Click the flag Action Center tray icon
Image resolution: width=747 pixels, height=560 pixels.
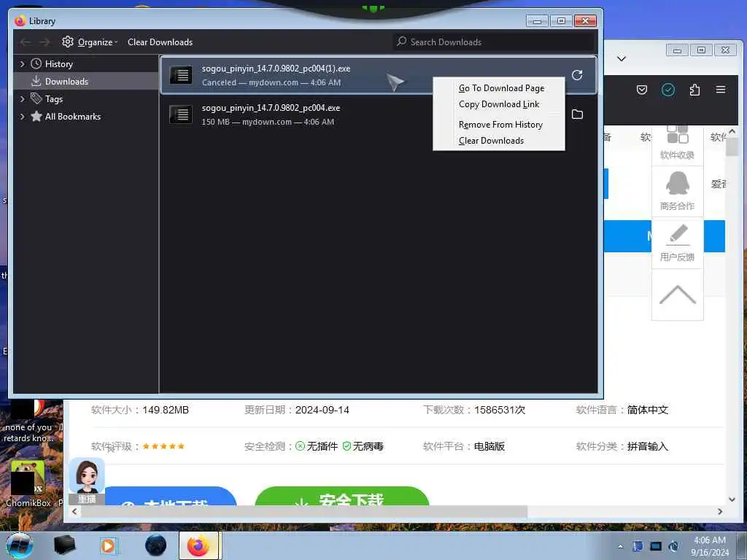pyautogui.click(x=638, y=546)
